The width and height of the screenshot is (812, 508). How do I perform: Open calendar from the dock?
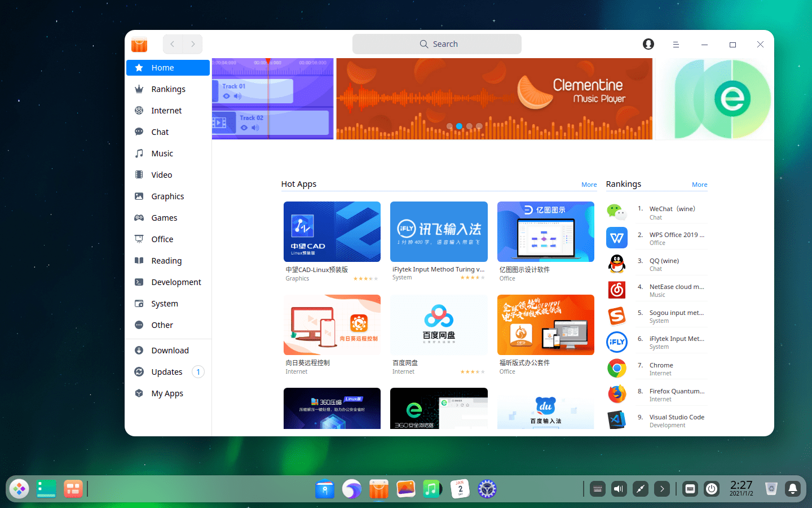tap(460, 489)
